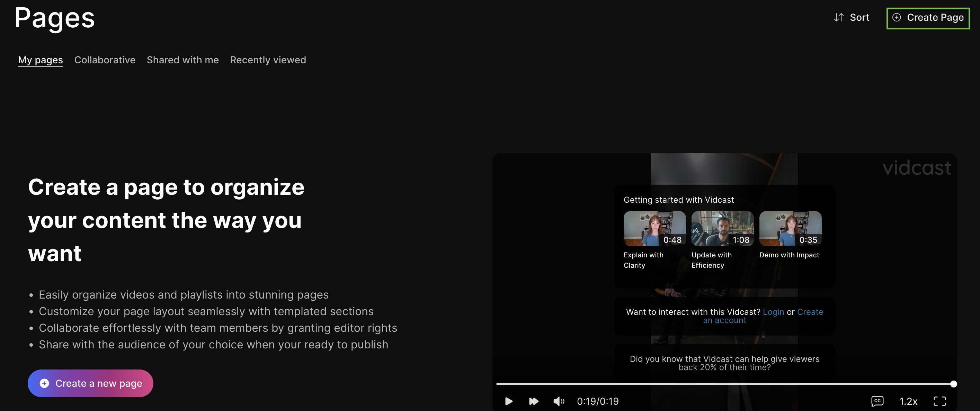Viewport: 980px width, 411px height.
Task: Skip forward in the video player
Action: [534, 401]
